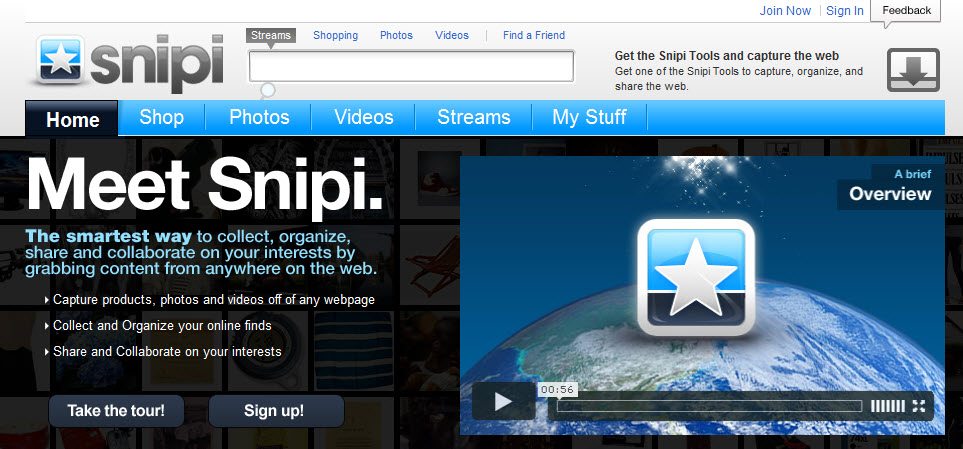Open the Find a Friend link
Image resolution: width=963 pixels, height=449 pixels.
[x=534, y=35]
